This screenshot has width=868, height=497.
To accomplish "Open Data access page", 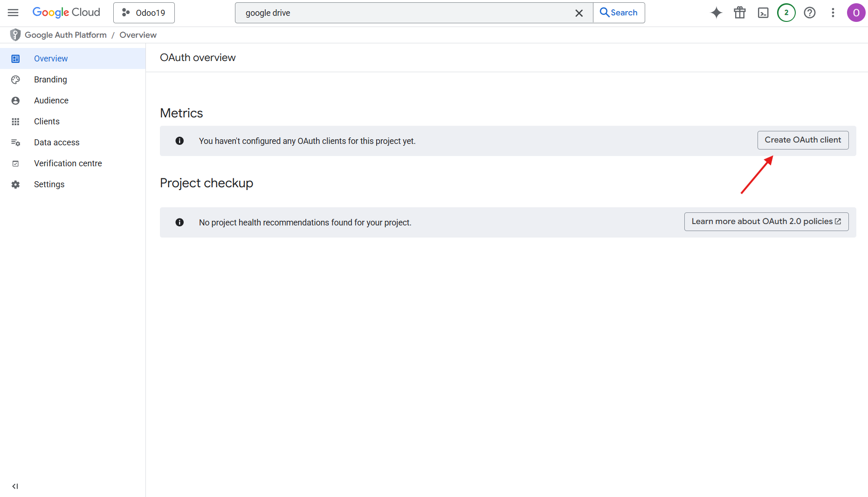I will click(56, 143).
